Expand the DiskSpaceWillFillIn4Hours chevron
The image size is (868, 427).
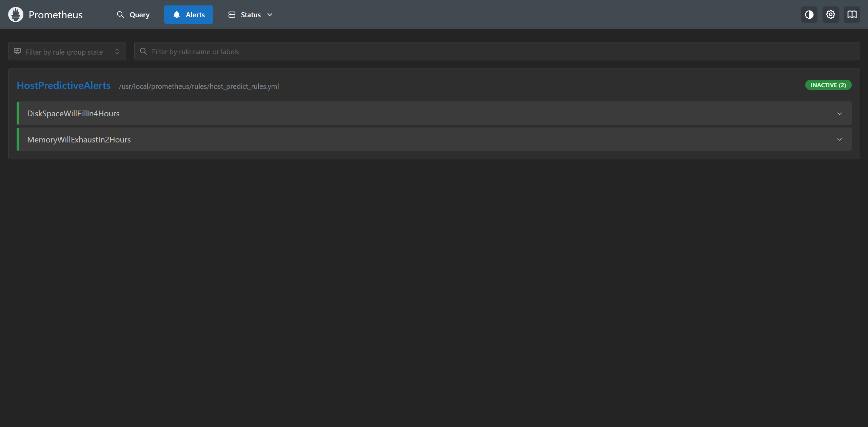840,114
